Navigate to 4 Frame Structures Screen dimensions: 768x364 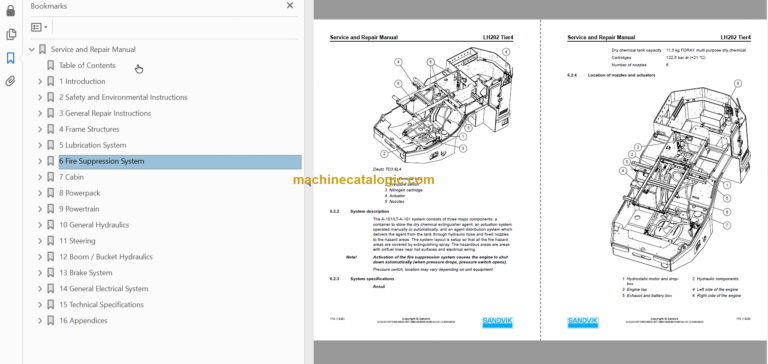click(89, 129)
